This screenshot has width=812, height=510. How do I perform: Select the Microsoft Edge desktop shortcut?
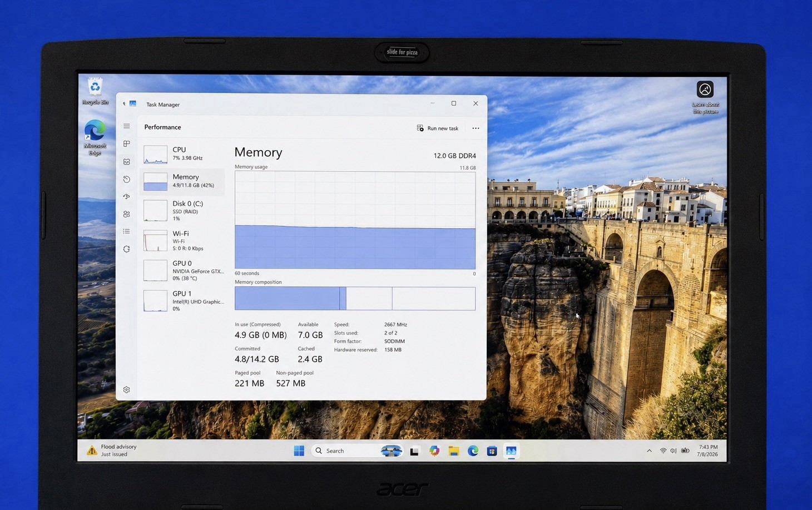pyautogui.click(x=95, y=137)
